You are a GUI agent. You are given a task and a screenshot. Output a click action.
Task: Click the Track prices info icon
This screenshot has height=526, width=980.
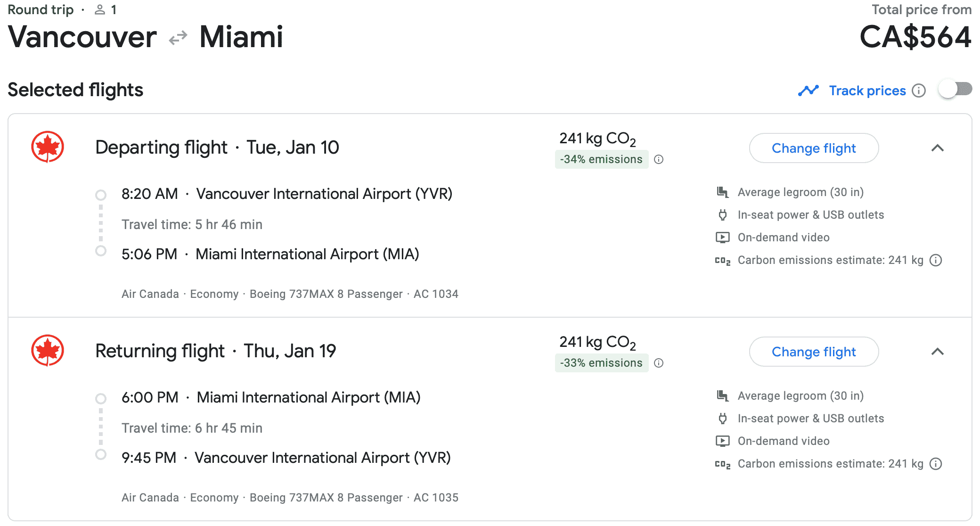(x=919, y=90)
